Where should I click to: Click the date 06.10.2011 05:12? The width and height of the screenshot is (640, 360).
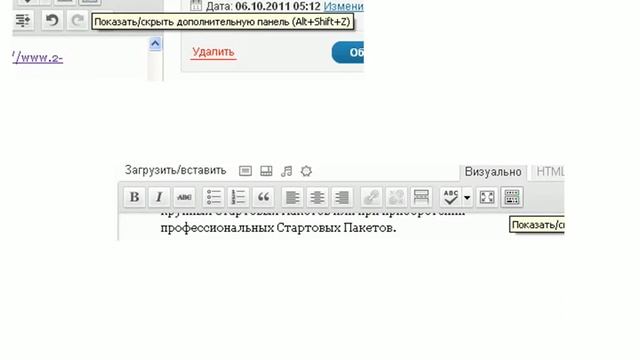pyautogui.click(x=278, y=7)
